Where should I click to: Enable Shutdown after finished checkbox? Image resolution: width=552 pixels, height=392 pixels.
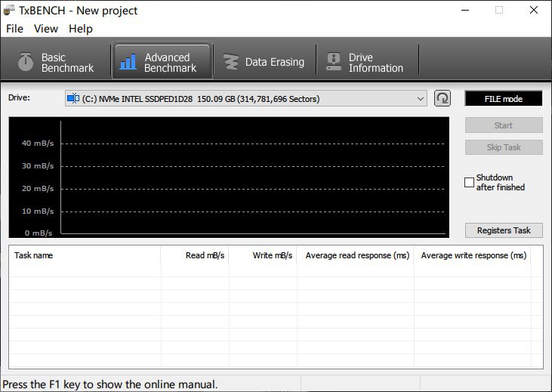469,182
